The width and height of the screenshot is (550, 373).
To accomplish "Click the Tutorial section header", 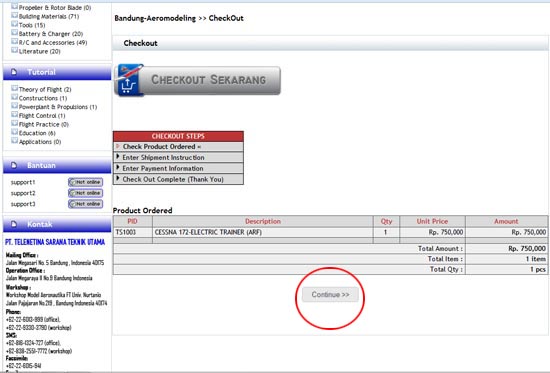I will [57, 72].
